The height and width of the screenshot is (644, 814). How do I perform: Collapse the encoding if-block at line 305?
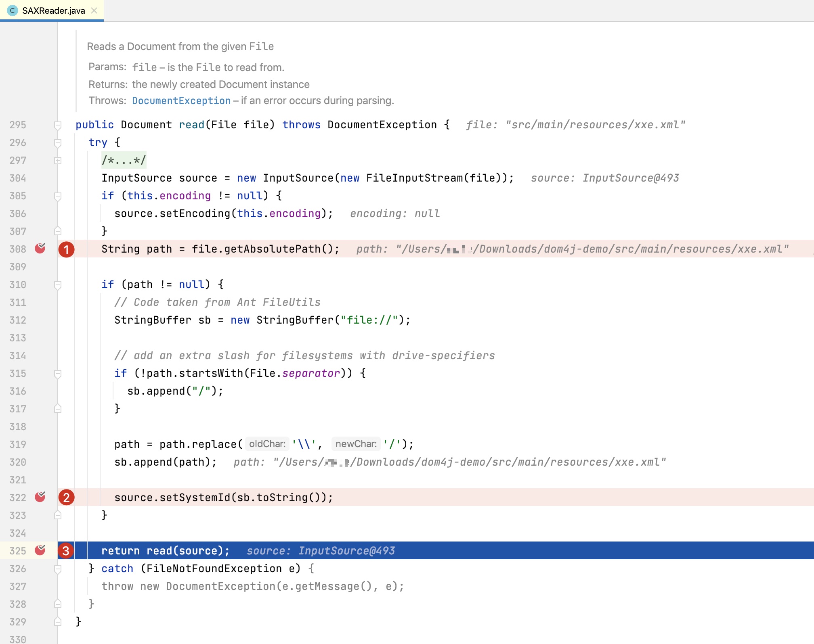58,196
